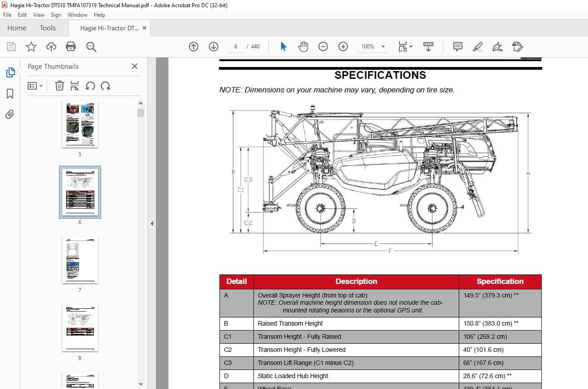This screenshot has width=588, height=389.
Task: Zoom in with the plus icon
Action: click(343, 47)
